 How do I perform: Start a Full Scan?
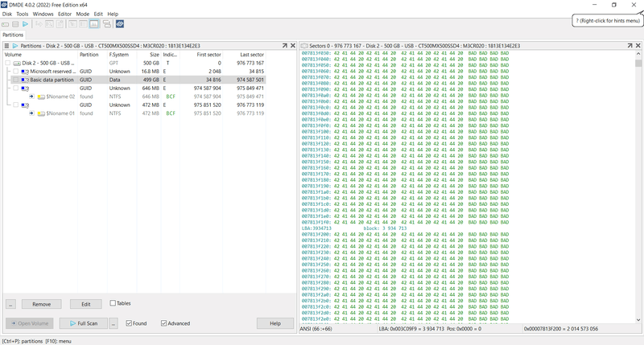pos(84,323)
